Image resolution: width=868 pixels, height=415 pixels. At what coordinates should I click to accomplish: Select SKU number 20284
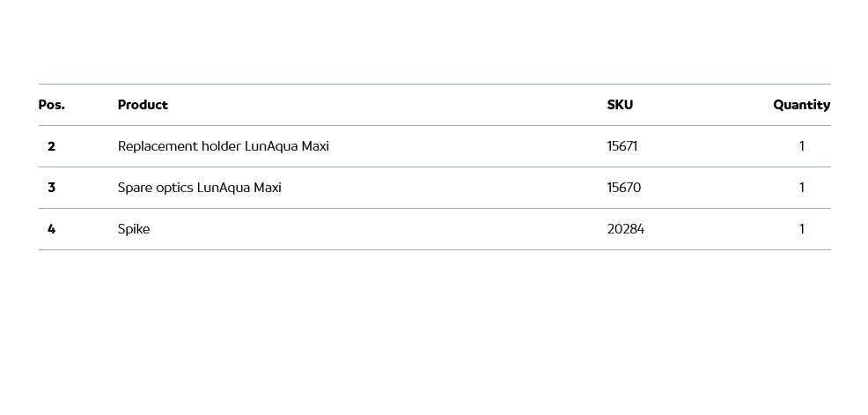[x=625, y=229]
